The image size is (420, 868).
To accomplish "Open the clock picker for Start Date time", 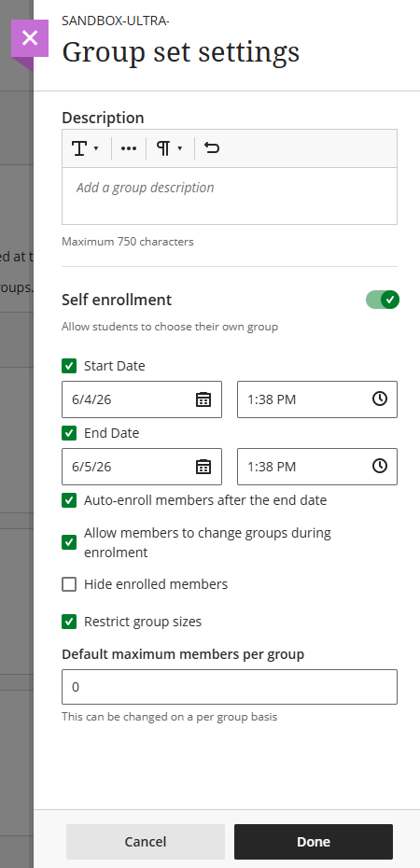I will [380, 399].
